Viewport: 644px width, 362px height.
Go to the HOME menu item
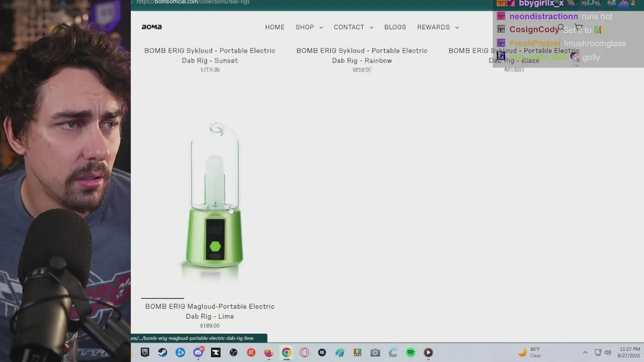[275, 27]
